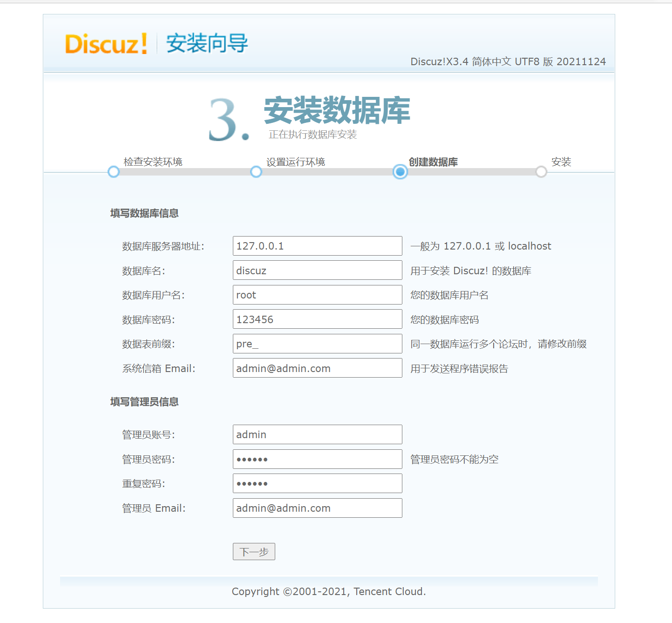This screenshot has height=623, width=672.
Task: Click the Discuz! logo
Action: point(106,44)
